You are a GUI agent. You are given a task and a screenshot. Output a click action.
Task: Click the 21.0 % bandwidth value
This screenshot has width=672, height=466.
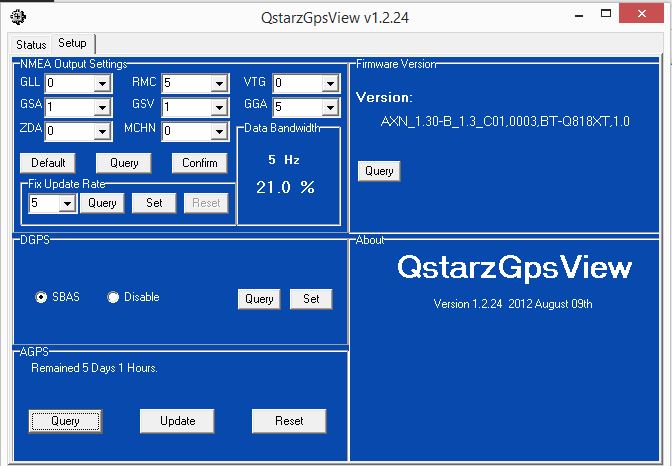(x=285, y=187)
